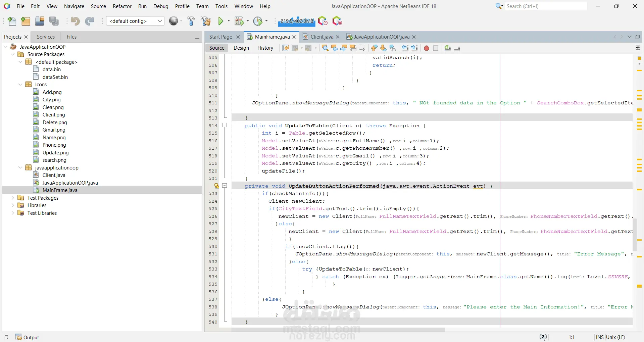This screenshot has width=644, height=342.
Task: Click the New Project toolbar icon
Action: click(x=26, y=21)
